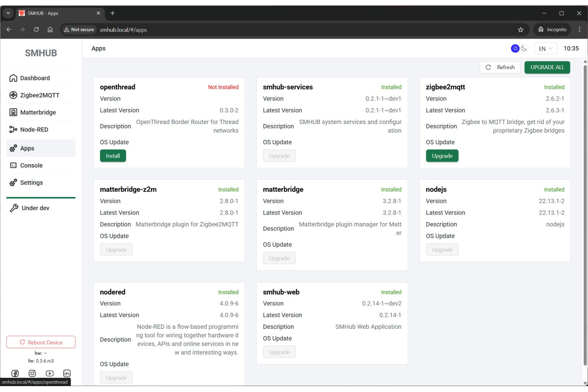Click the Facebook icon in sidebar footer
The height and width of the screenshot is (392, 588).
15,373
